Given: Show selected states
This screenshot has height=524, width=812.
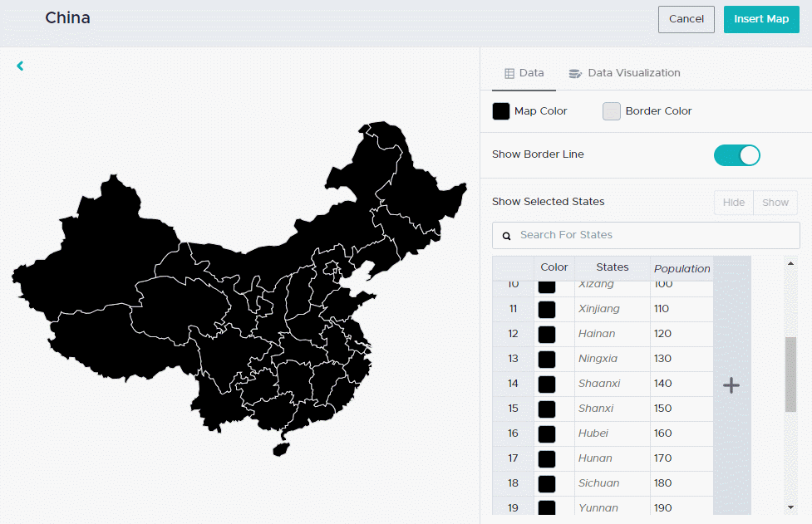Looking at the screenshot, I should pyautogui.click(x=775, y=203).
